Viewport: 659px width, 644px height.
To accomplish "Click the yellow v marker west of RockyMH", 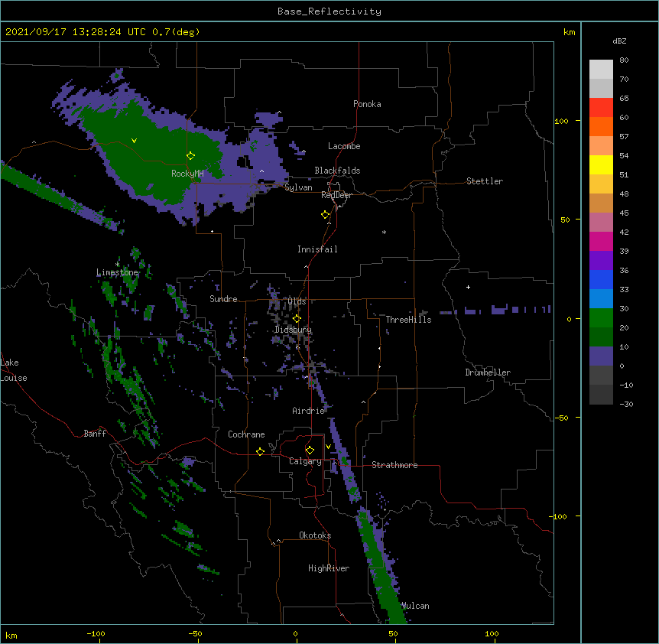I will [x=134, y=141].
